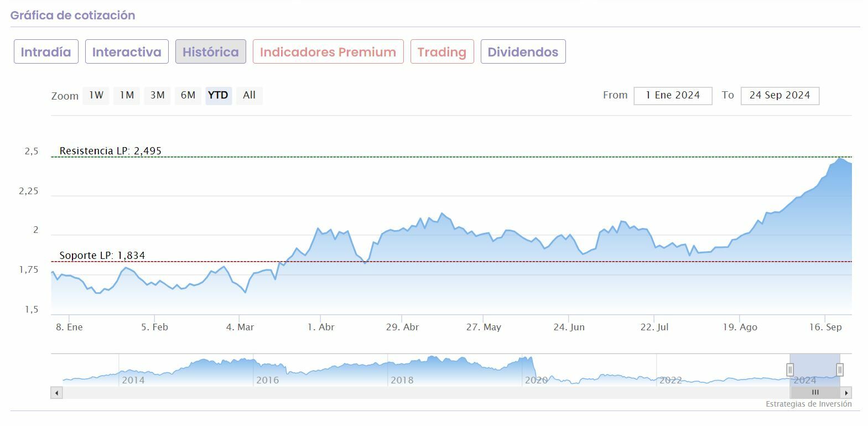Click the horizontal scrollbar thumb
Screen dimensions: 868x426
coord(815,393)
